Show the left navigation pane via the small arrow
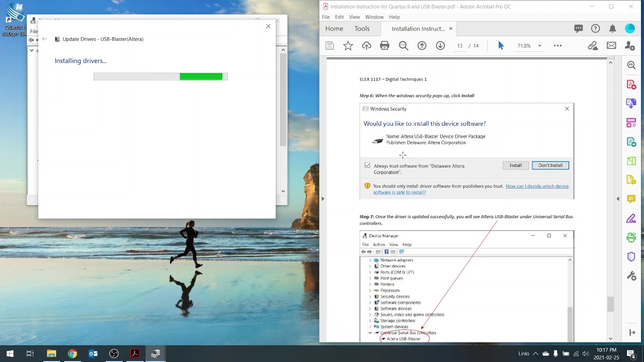 pos(323,199)
